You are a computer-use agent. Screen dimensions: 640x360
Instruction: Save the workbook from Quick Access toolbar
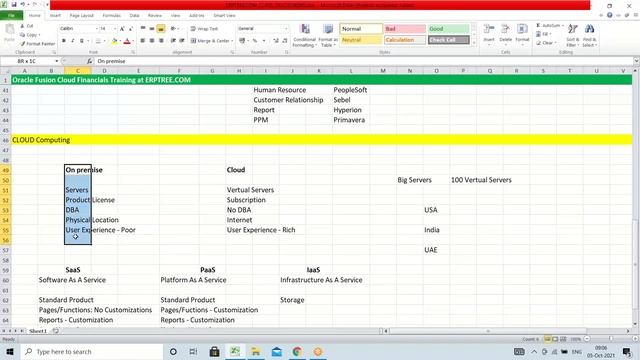(14, 5)
